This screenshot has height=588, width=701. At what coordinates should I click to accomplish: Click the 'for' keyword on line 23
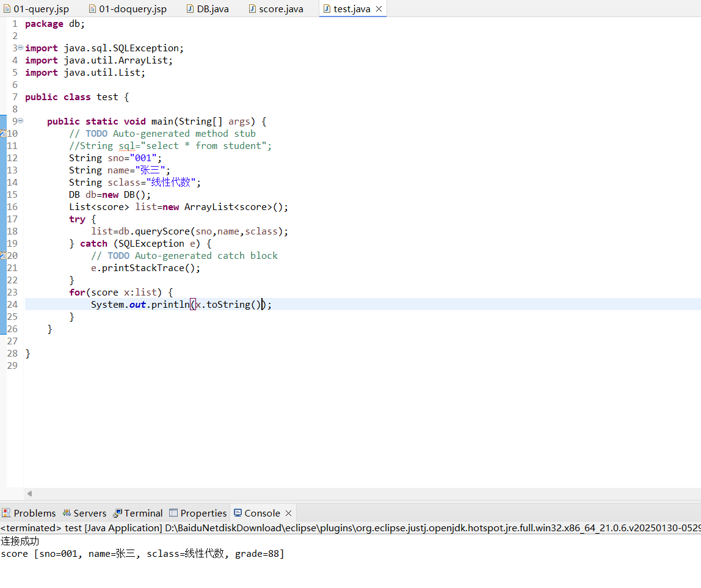[77, 292]
